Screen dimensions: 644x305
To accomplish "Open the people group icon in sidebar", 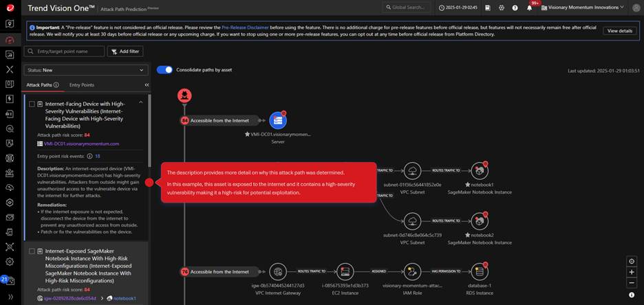I will 10,172.
